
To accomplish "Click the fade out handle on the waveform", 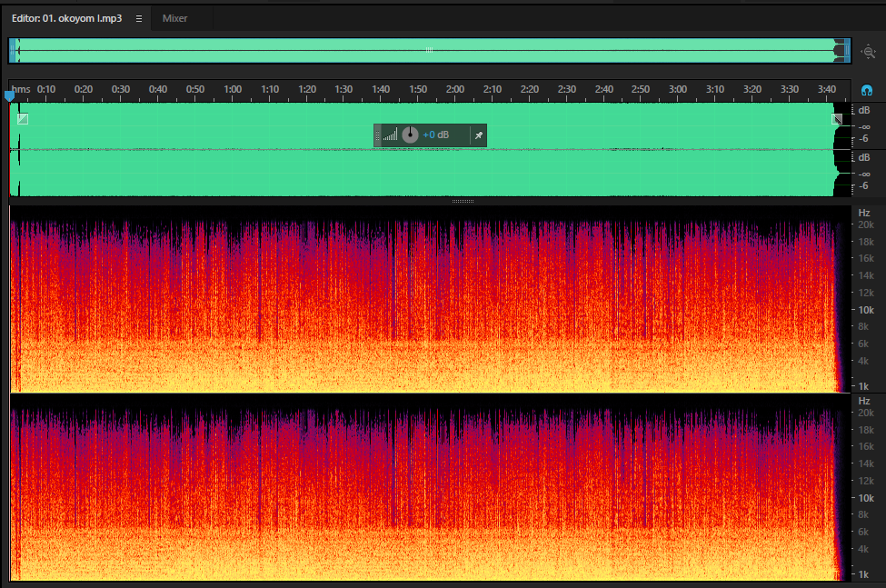I will click(837, 119).
